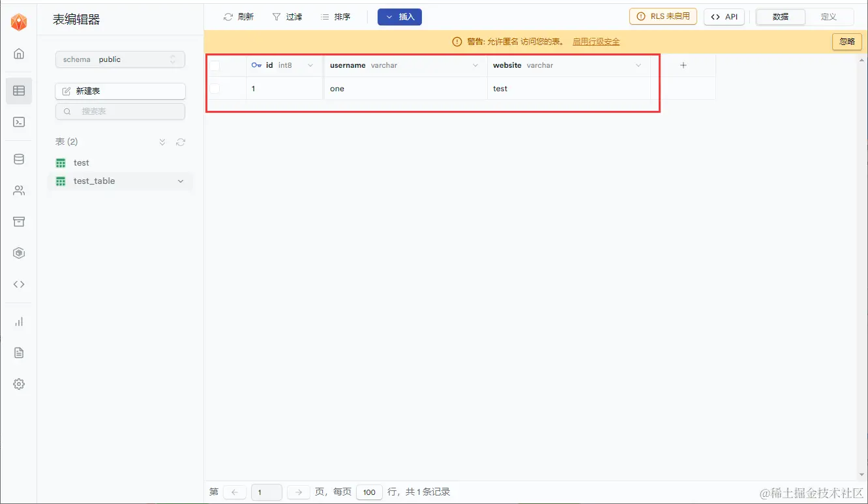Click the website column header label
This screenshot has height=504, width=868.
507,65
